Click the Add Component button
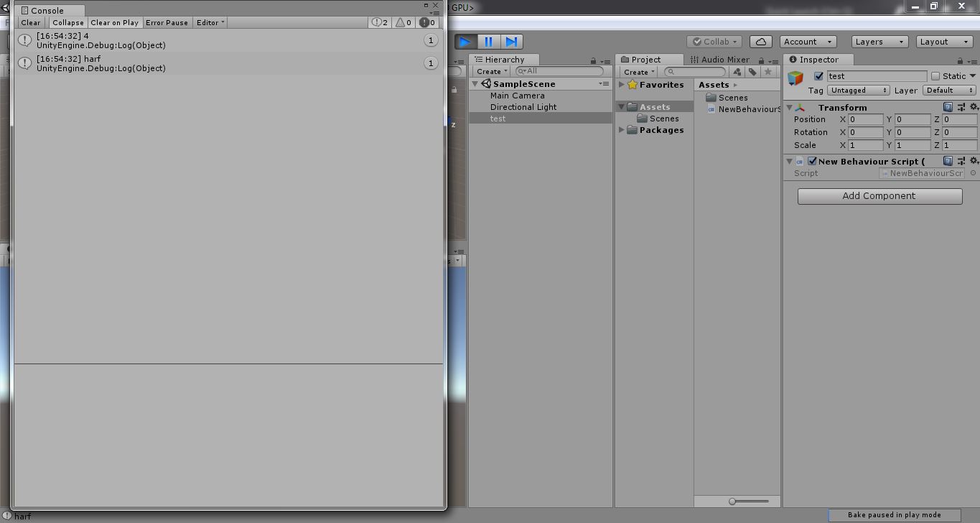Viewport: 980px width, 523px height. pyautogui.click(x=879, y=196)
